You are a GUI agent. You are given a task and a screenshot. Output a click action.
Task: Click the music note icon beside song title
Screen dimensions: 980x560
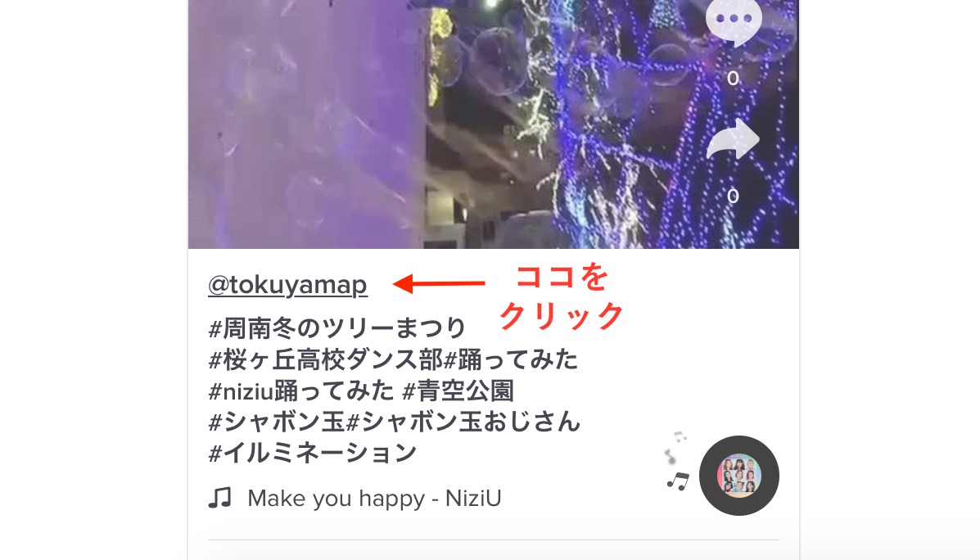[219, 498]
